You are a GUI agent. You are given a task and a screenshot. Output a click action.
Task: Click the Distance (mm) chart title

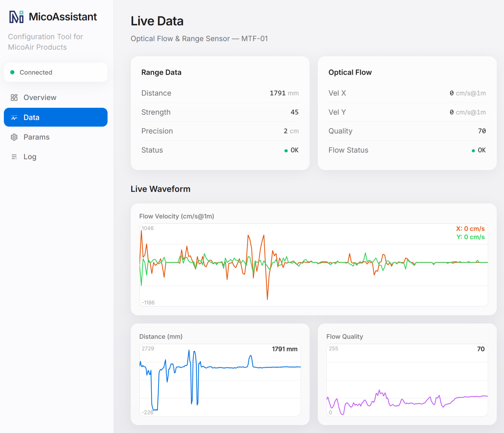[x=161, y=336]
